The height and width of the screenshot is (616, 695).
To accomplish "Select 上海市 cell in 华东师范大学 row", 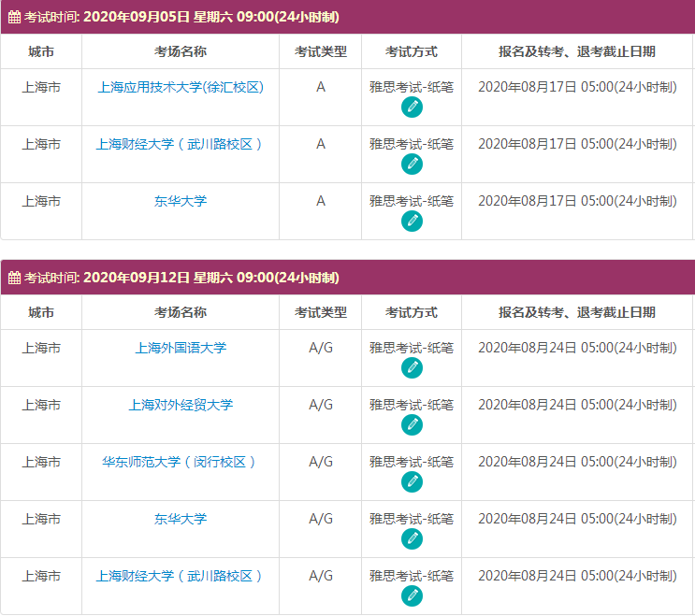I will (41, 463).
